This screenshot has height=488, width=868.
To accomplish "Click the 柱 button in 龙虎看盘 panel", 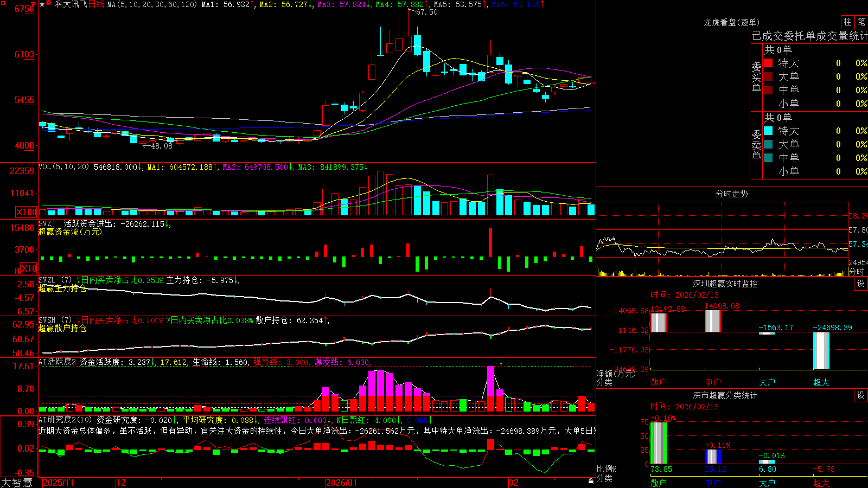I will [847, 22].
